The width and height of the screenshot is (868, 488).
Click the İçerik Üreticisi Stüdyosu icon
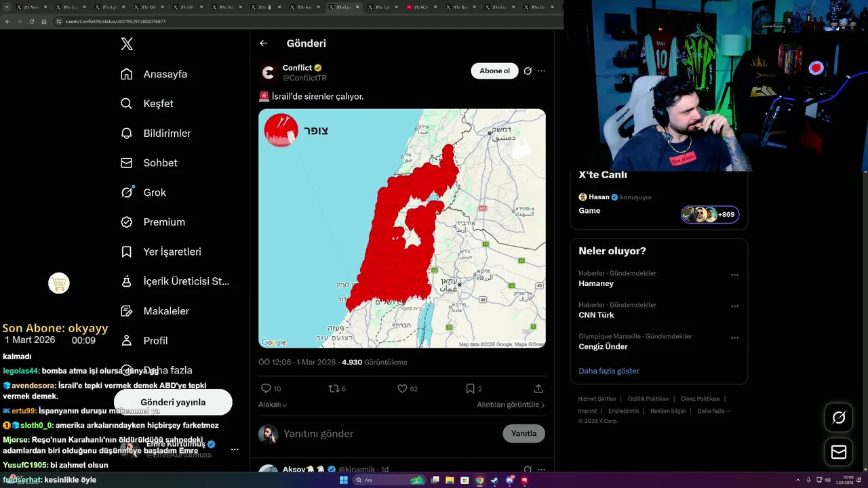[127, 281]
